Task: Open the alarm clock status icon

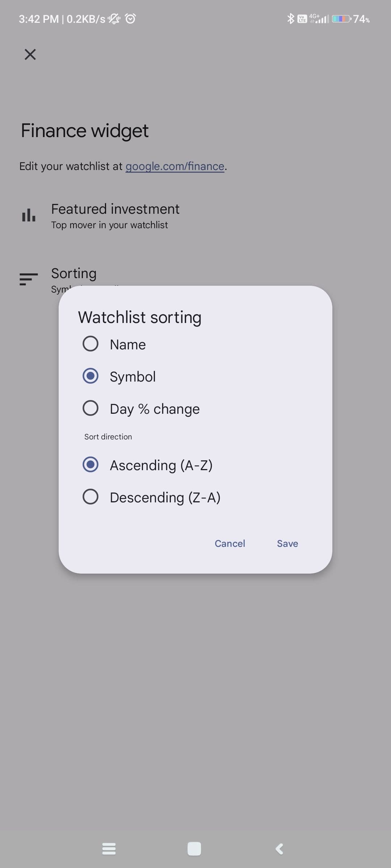Action: pyautogui.click(x=130, y=18)
